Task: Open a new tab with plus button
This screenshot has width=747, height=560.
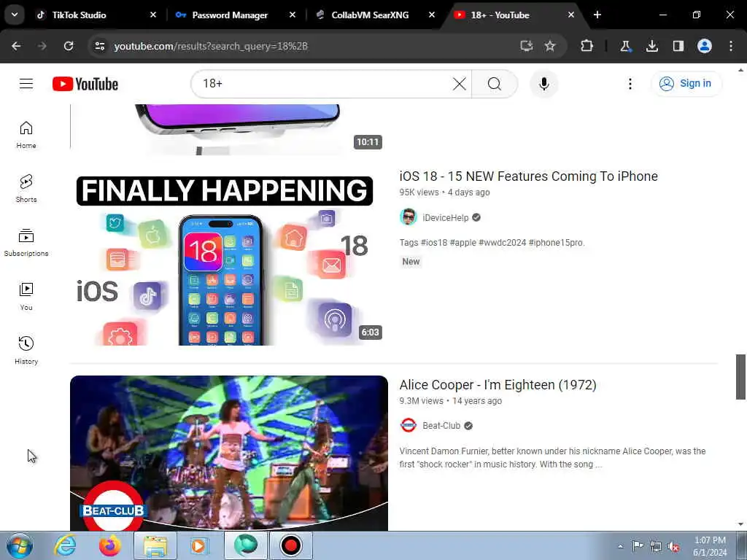Action: pyautogui.click(x=597, y=15)
